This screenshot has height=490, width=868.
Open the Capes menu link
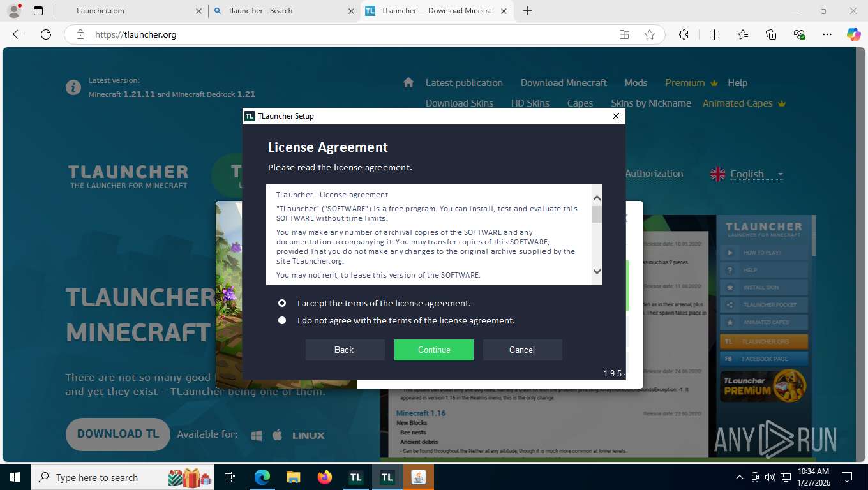point(580,103)
